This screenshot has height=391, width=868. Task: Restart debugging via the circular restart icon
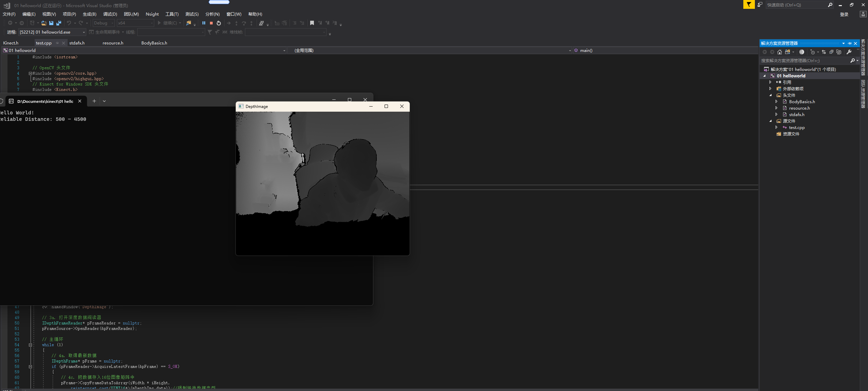pos(218,23)
